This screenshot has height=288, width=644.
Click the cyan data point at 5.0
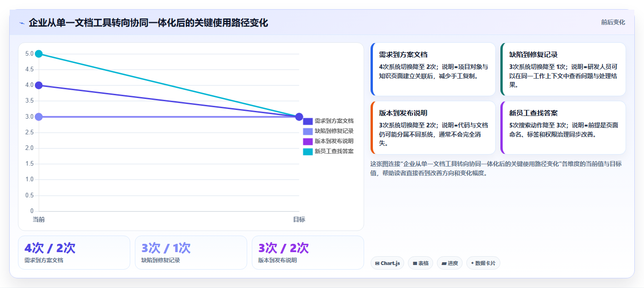point(39,54)
